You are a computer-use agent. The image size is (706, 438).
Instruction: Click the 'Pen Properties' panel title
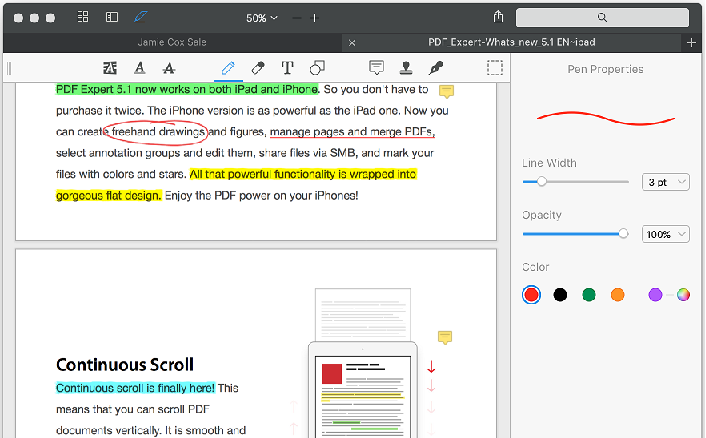coord(605,69)
